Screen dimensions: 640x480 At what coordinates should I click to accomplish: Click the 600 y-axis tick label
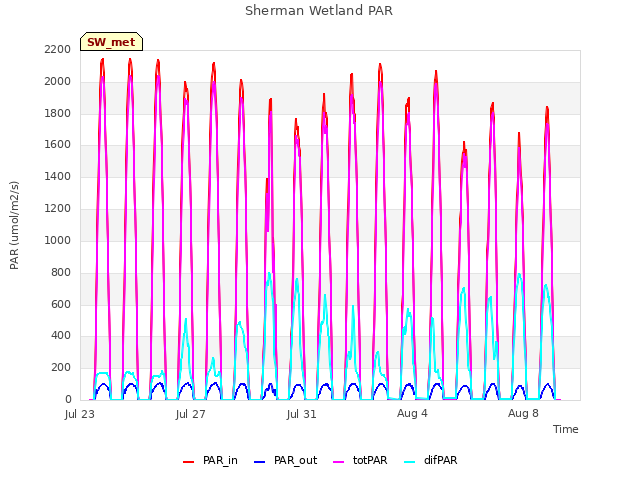[61, 304]
